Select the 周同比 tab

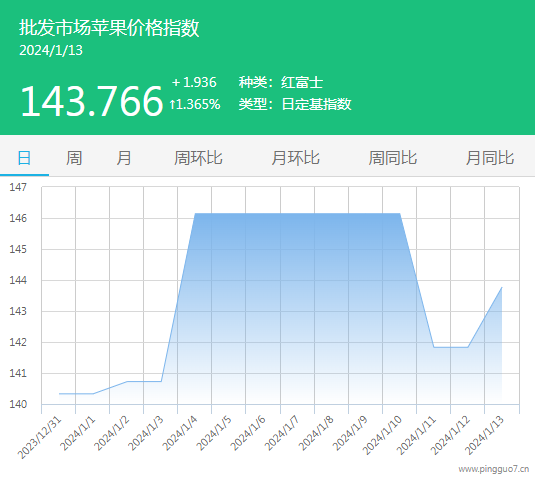[393, 158]
